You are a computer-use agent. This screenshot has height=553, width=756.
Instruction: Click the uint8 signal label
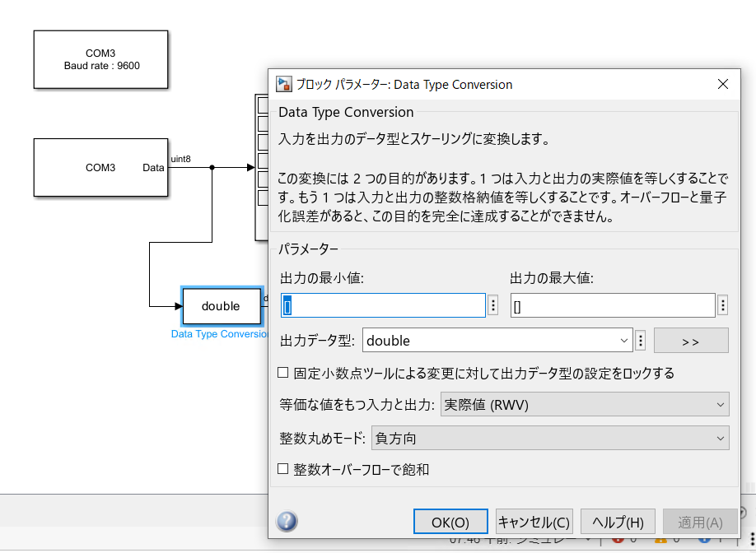click(x=181, y=159)
